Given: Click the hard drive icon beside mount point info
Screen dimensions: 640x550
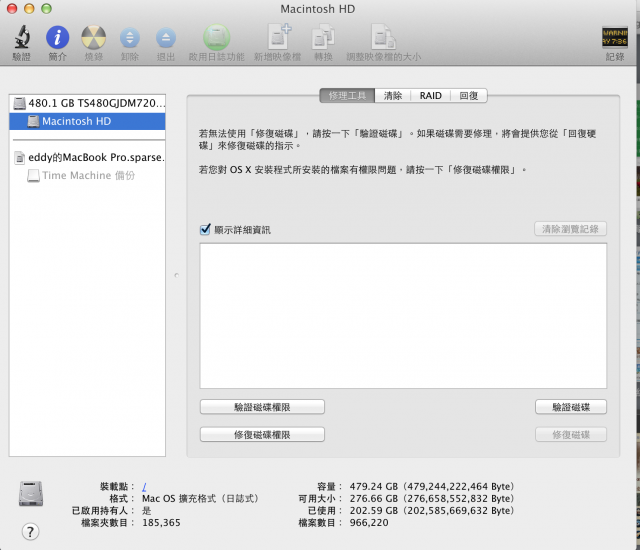Looking at the screenshot, I should (x=31, y=494).
